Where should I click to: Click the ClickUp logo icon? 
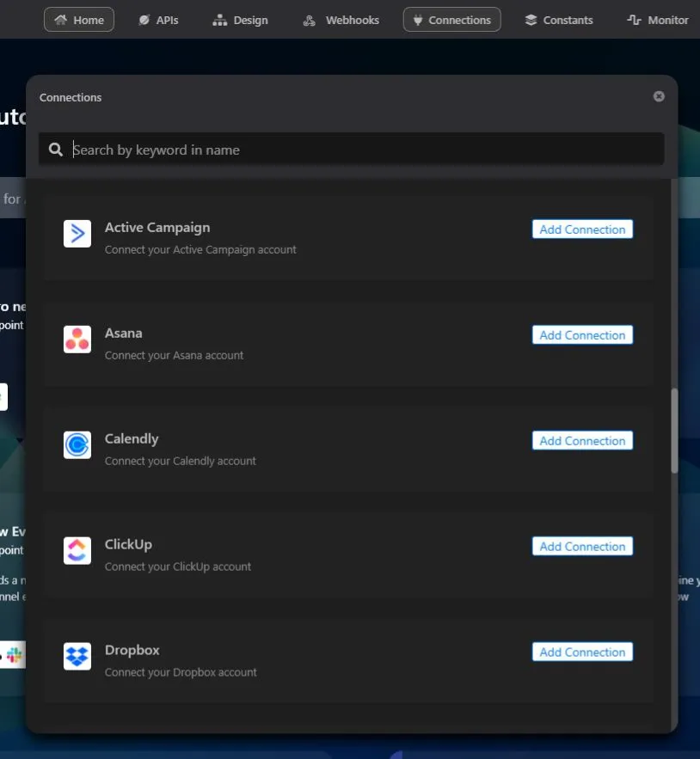[x=77, y=550]
